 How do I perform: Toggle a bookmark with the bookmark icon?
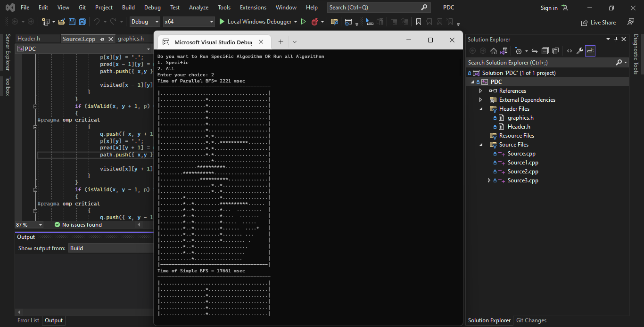[x=419, y=22]
